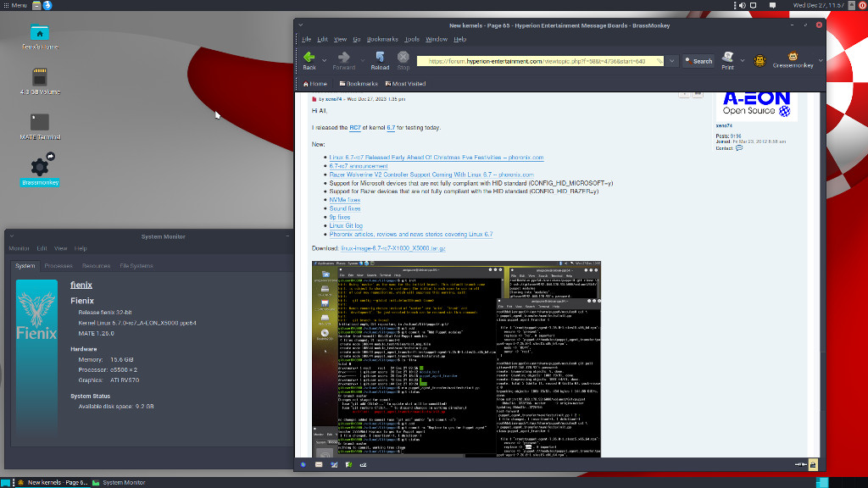Click the show desktop button in bottom panel
Viewport: 868px width, 488px height.
[x=6, y=483]
